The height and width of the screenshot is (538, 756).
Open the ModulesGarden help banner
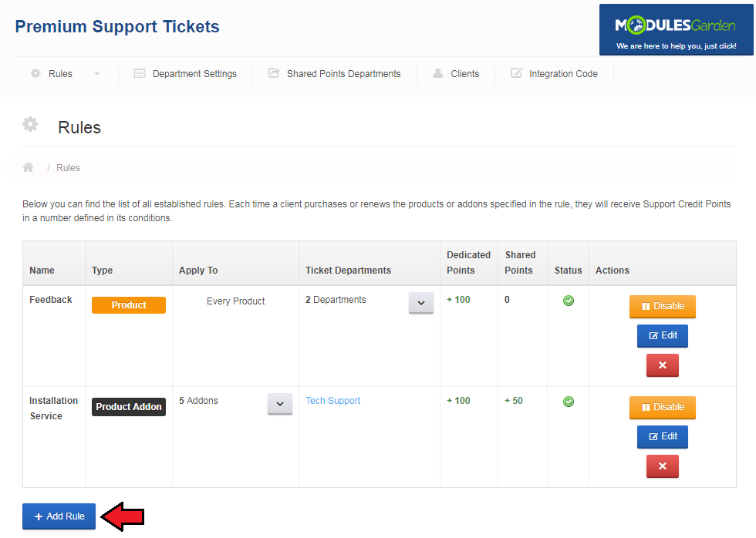(x=676, y=31)
